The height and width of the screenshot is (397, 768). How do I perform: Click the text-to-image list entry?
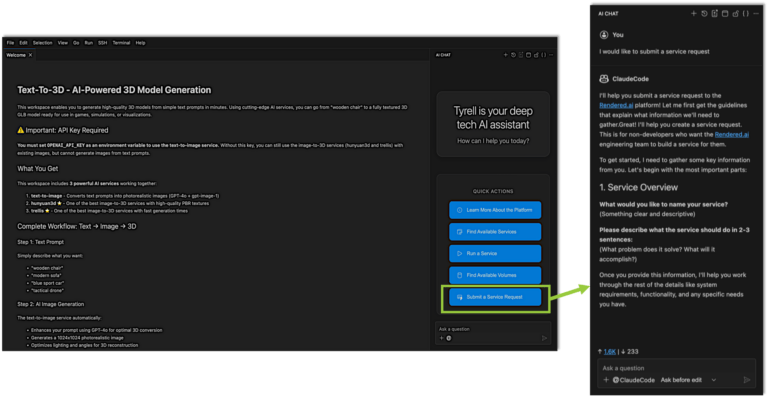point(125,196)
